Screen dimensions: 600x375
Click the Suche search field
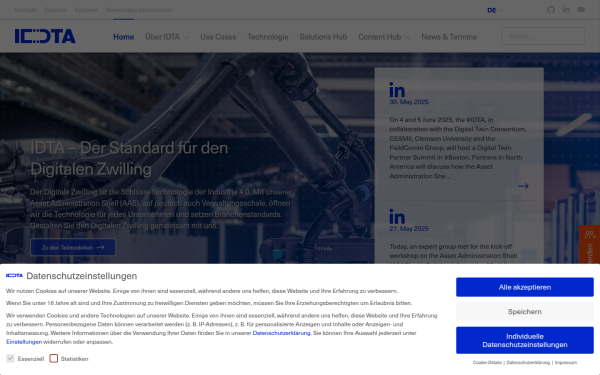543,36
